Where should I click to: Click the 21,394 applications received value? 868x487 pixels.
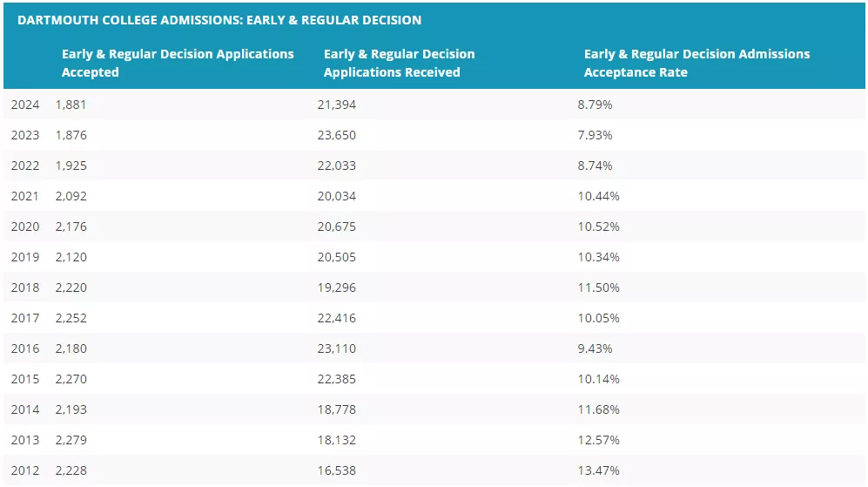[x=336, y=105]
